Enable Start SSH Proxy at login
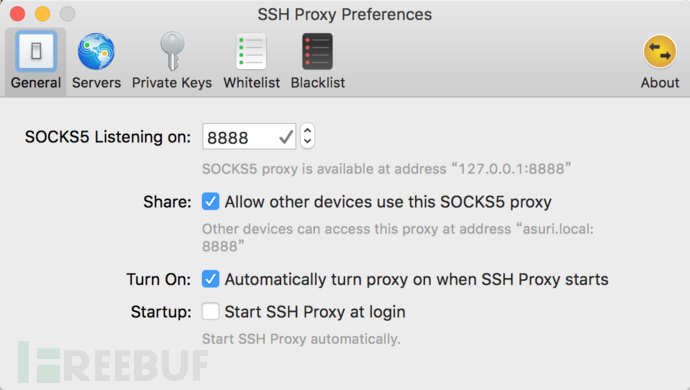This screenshot has height=390, width=690. tap(210, 312)
